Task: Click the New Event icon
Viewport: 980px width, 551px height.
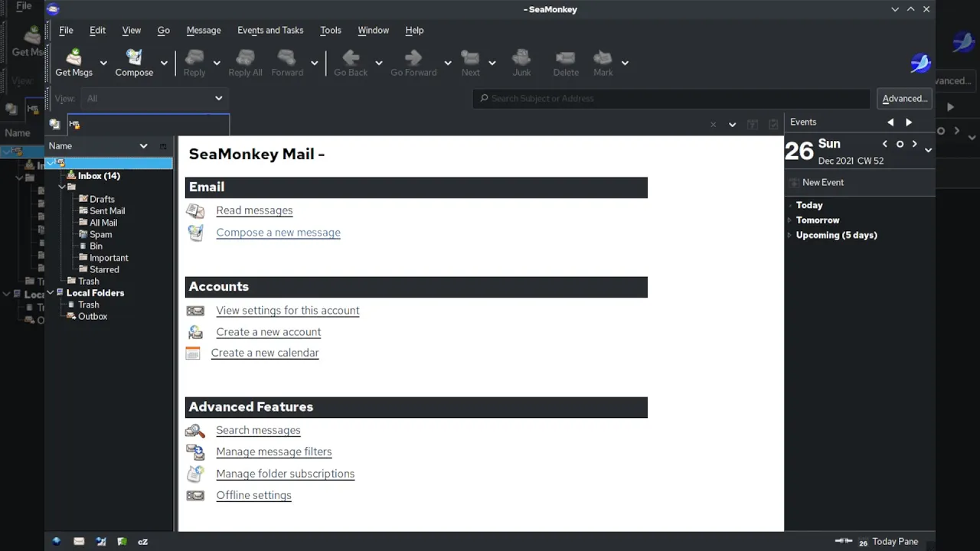Action: (x=794, y=182)
